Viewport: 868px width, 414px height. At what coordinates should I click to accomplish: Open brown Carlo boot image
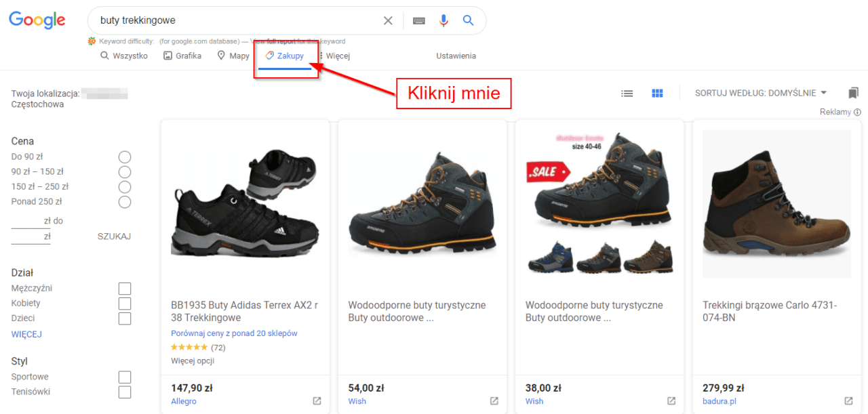[x=776, y=203]
